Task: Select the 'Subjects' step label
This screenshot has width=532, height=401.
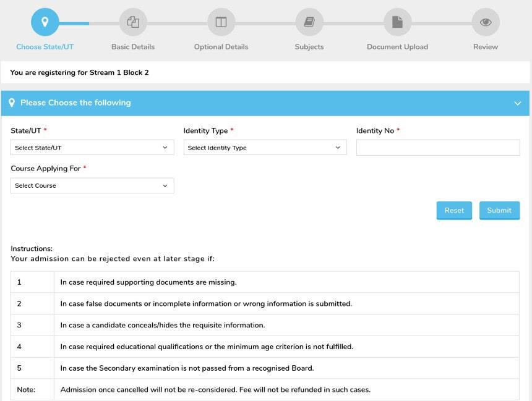Action: click(309, 47)
